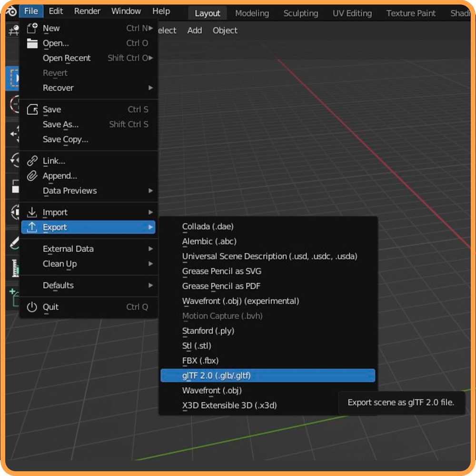Screen dimensions: 476x476
Task: Click the Link chain icon
Action: point(32,161)
